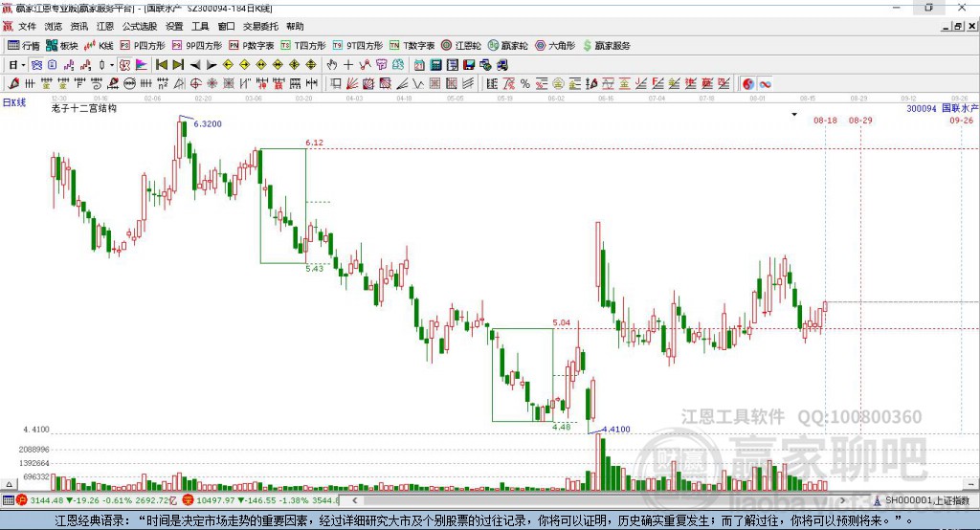Open the 公式选股 menu
The height and width of the screenshot is (530, 980).
coord(140,26)
